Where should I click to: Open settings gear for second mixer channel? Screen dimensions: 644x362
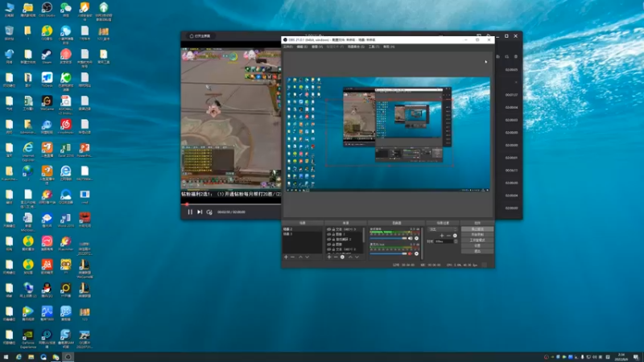coord(416,253)
